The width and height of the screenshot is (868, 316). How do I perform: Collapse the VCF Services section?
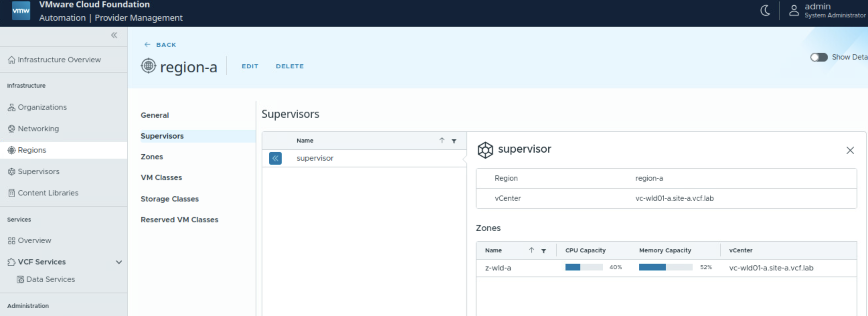coord(118,262)
